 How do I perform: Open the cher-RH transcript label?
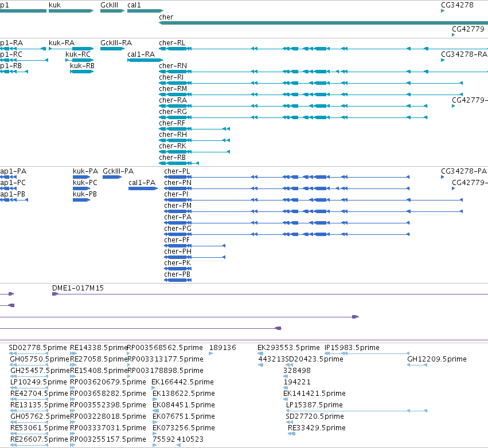click(173, 135)
